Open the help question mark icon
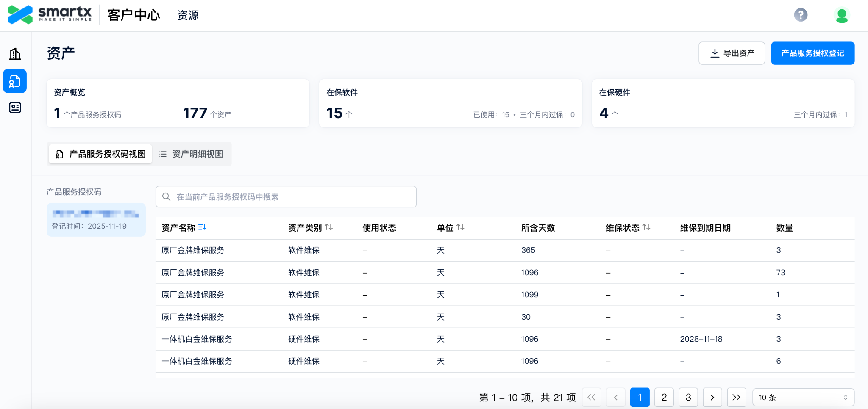Screen dimensions: 868x409 click(800, 15)
